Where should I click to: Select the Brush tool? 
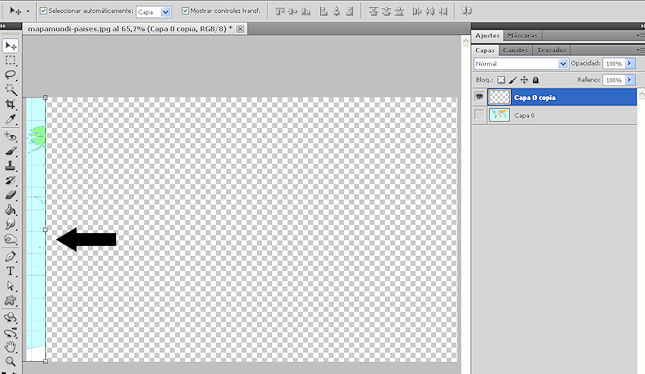click(10, 151)
